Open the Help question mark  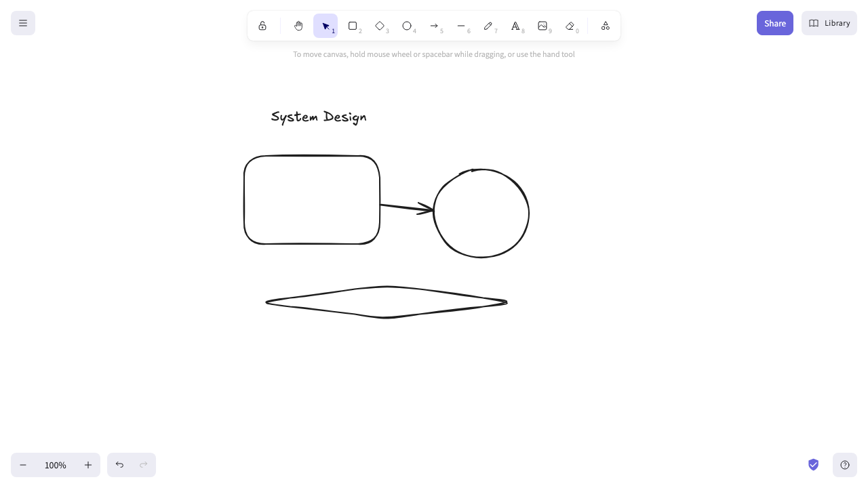(x=845, y=465)
